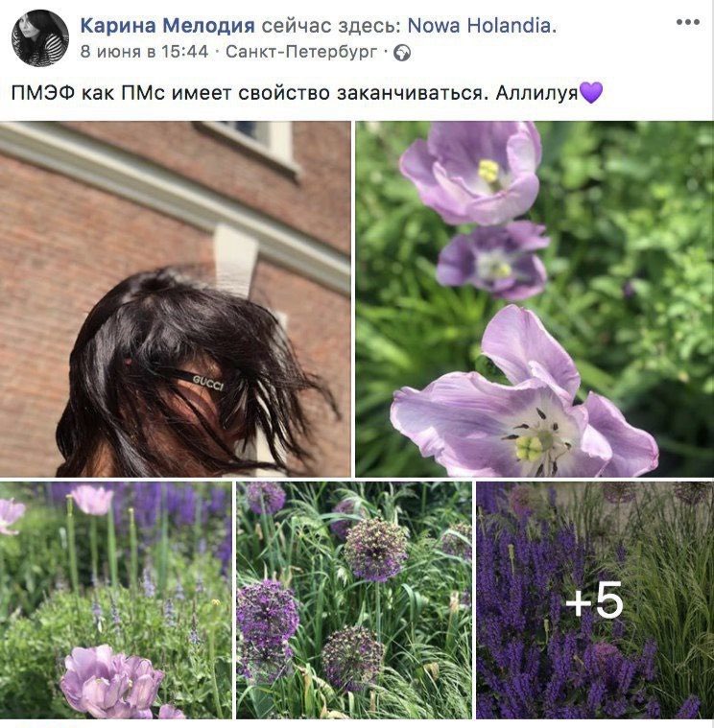Open the Карина Мелодия profile name link
The width and height of the screenshot is (714, 728).
coord(168,26)
